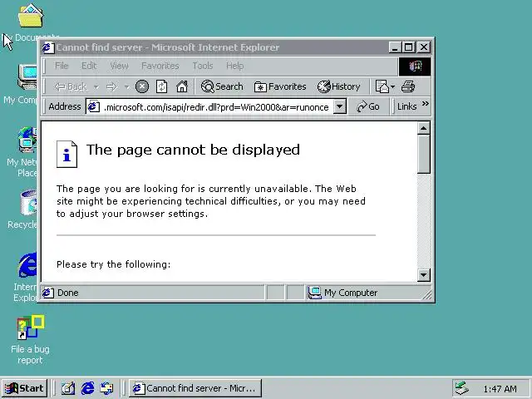The width and height of the screenshot is (532, 399).
Task: Show the History pane
Action: (x=338, y=86)
